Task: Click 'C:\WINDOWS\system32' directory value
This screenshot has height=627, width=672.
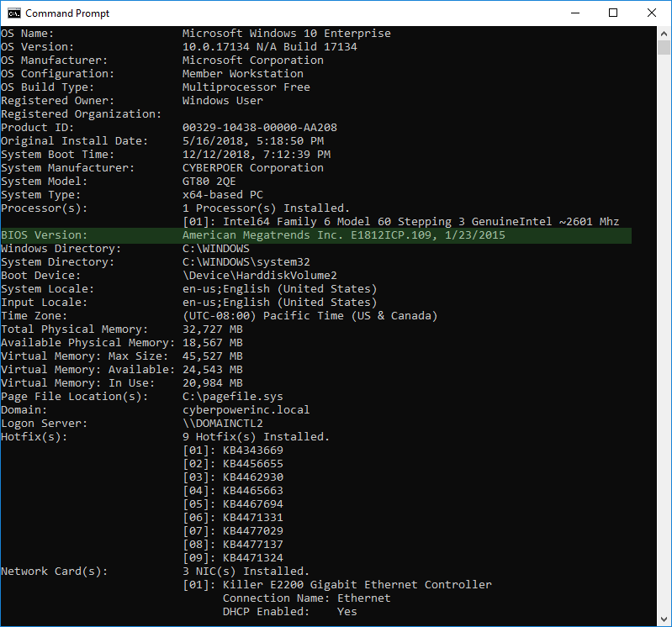Action: click(246, 262)
